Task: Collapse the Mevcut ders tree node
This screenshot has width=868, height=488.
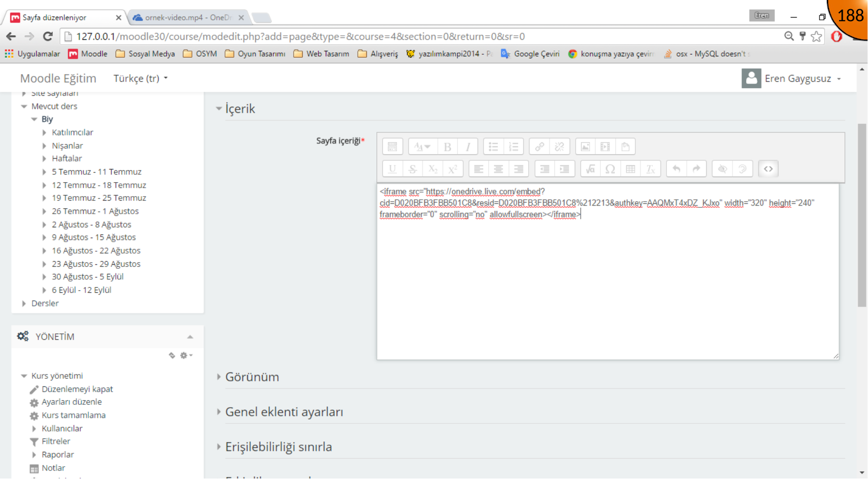Action: [x=24, y=107]
